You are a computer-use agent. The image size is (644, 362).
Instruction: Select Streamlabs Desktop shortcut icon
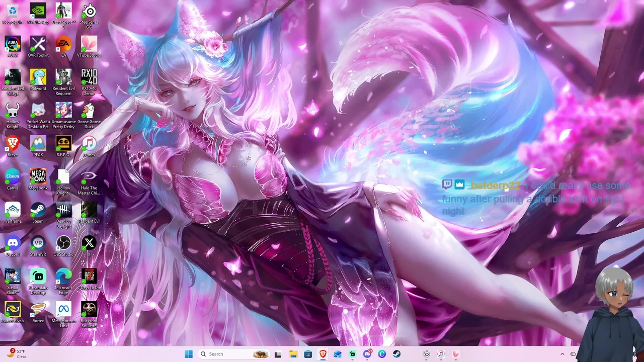coord(38,282)
